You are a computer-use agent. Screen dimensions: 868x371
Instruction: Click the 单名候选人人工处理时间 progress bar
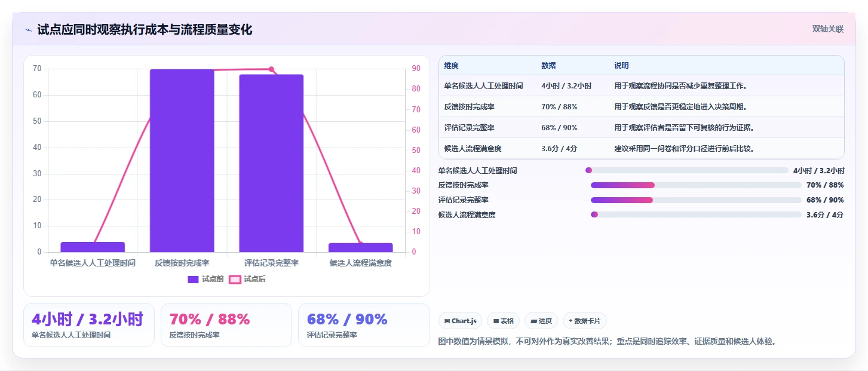[x=687, y=170]
